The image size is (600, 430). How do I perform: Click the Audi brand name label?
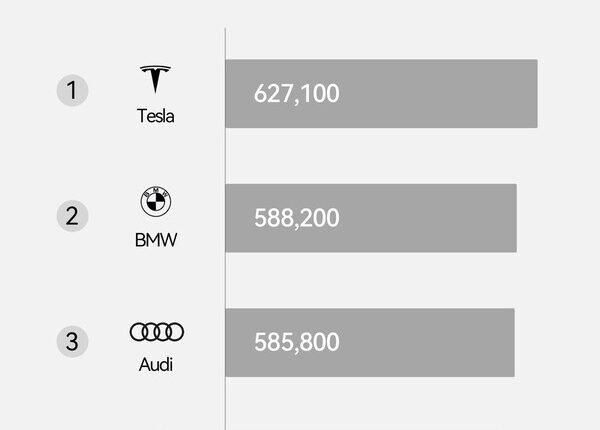pos(156,365)
